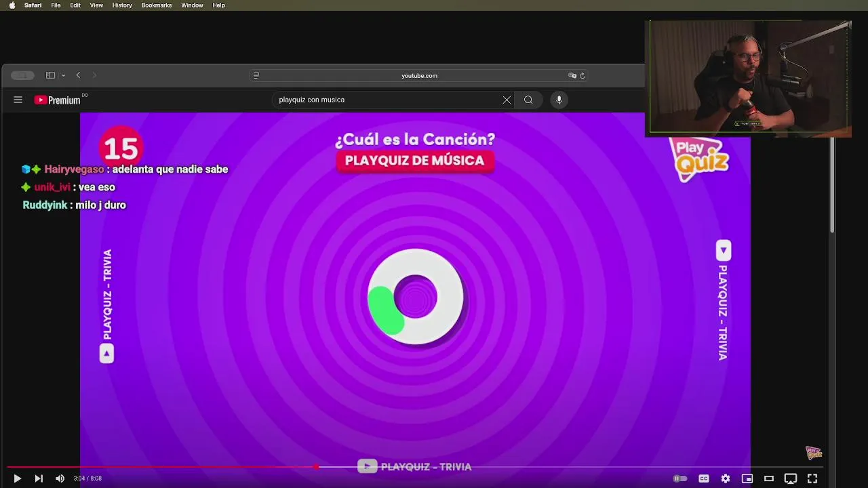
Task: Open the File menu
Action: [56, 5]
